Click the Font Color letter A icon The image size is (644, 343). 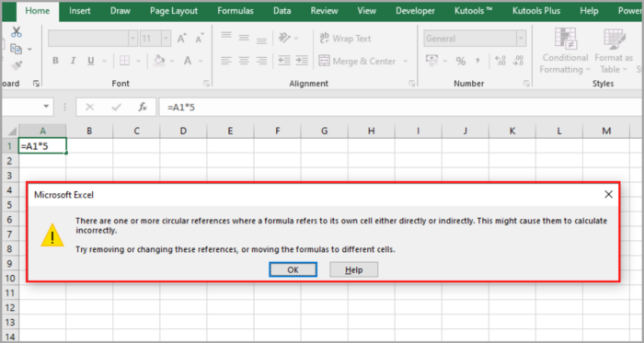pos(188,61)
